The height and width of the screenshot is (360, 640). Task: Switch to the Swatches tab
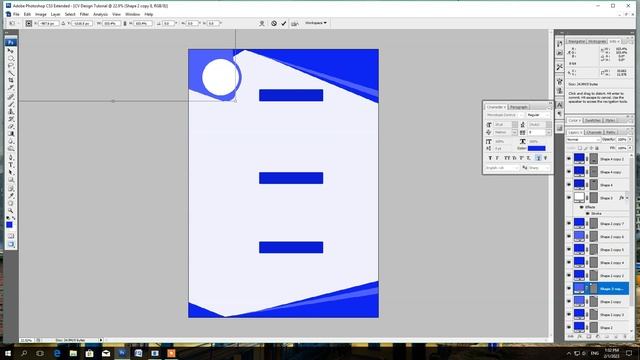coord(593,120)
